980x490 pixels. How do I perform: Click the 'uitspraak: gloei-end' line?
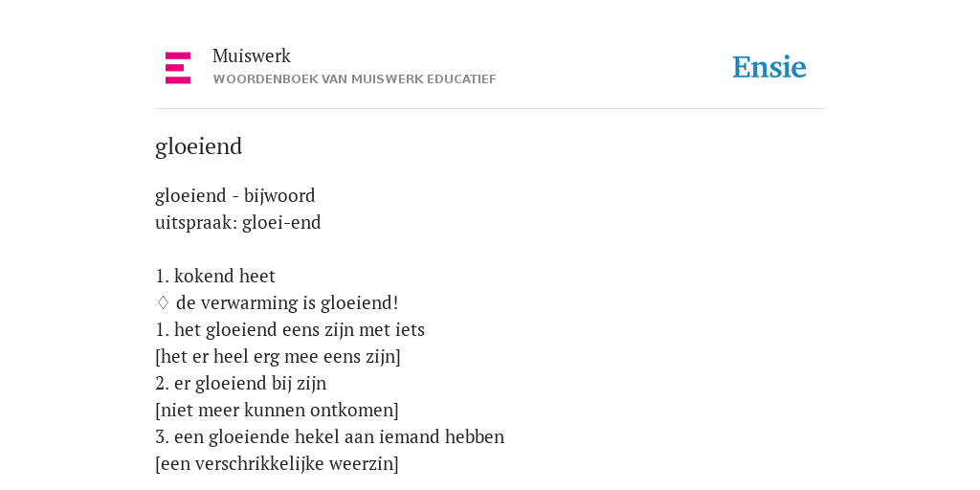(x=238, y=222)
